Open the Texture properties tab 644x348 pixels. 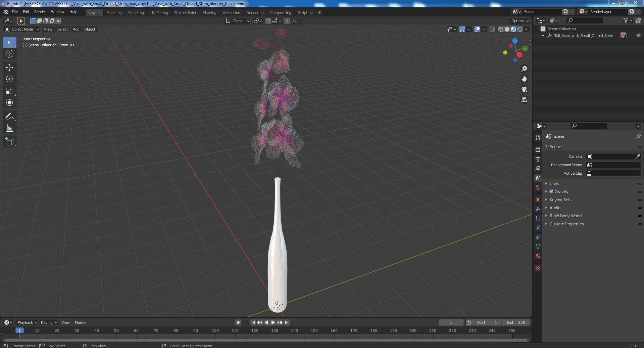click(x=538, y=268)
